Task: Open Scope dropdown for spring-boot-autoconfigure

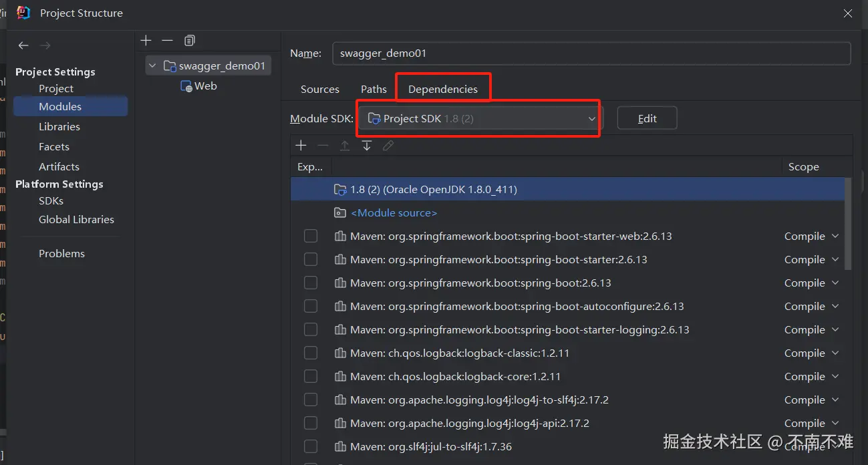Action: (812, 306)
